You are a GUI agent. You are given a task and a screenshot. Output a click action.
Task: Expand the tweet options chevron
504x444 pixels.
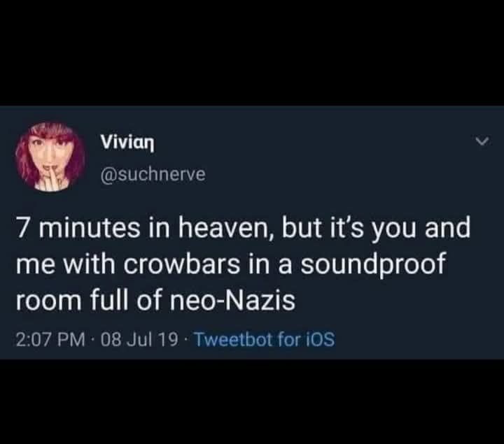482,141
